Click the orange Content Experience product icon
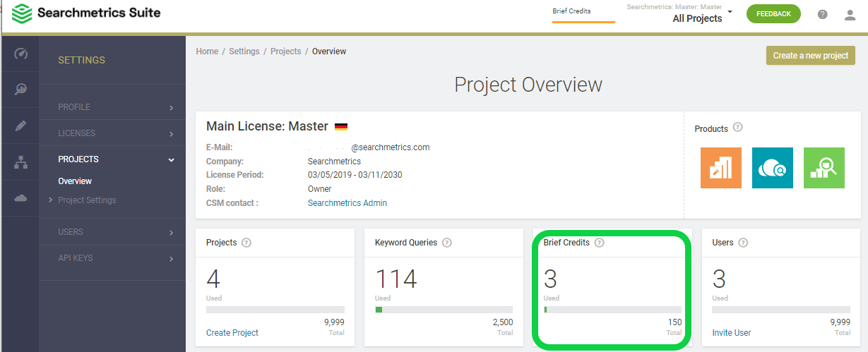This screenshot has height=352, width=868. (x=721, y=168)
